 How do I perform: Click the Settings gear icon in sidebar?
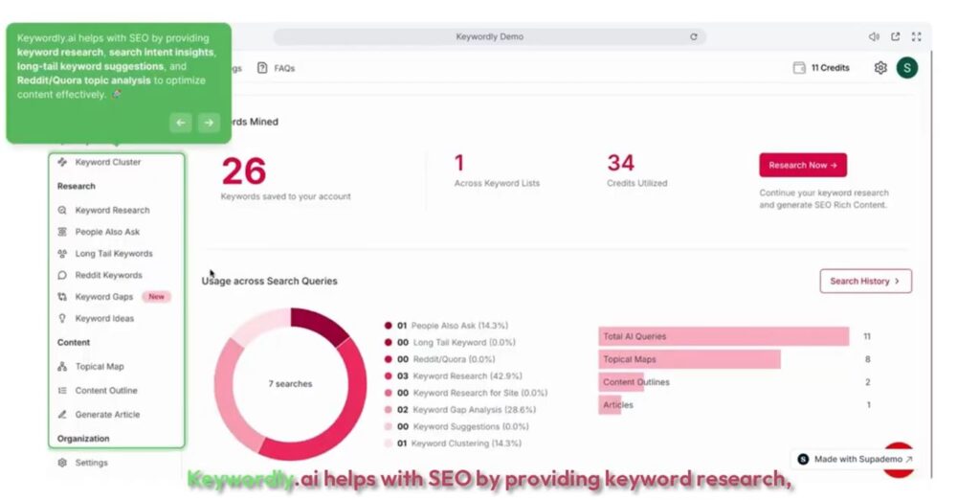(x=62, y=463)
